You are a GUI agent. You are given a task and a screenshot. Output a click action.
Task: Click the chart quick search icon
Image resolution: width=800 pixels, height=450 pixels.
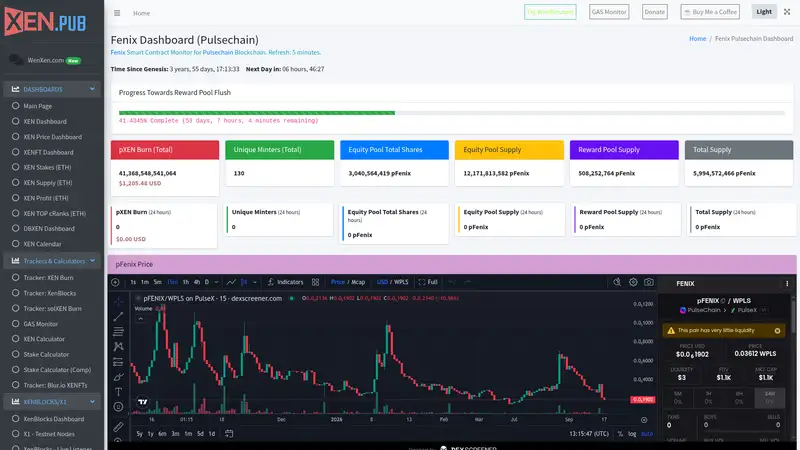617,282
